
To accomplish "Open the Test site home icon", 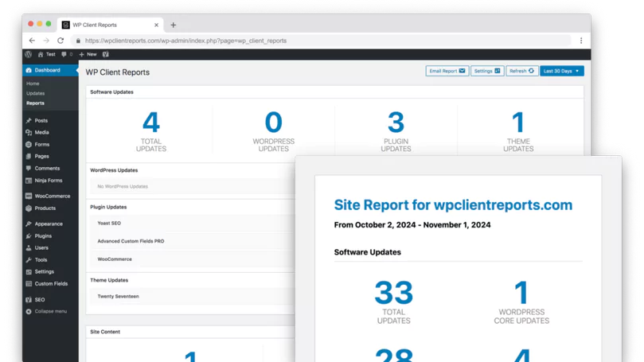I will point(41,54).
